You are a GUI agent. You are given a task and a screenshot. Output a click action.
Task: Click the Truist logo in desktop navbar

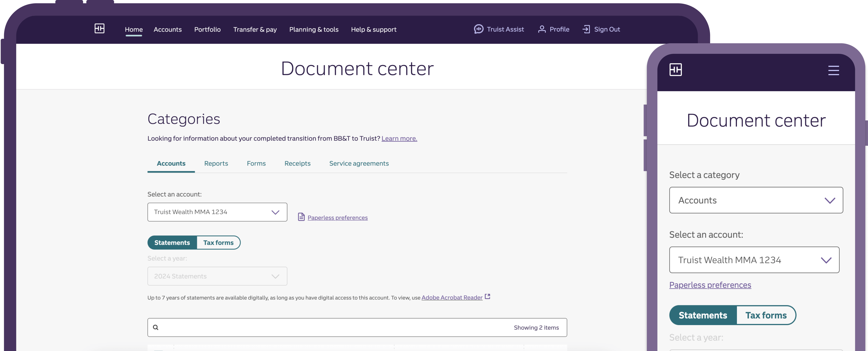99,29
